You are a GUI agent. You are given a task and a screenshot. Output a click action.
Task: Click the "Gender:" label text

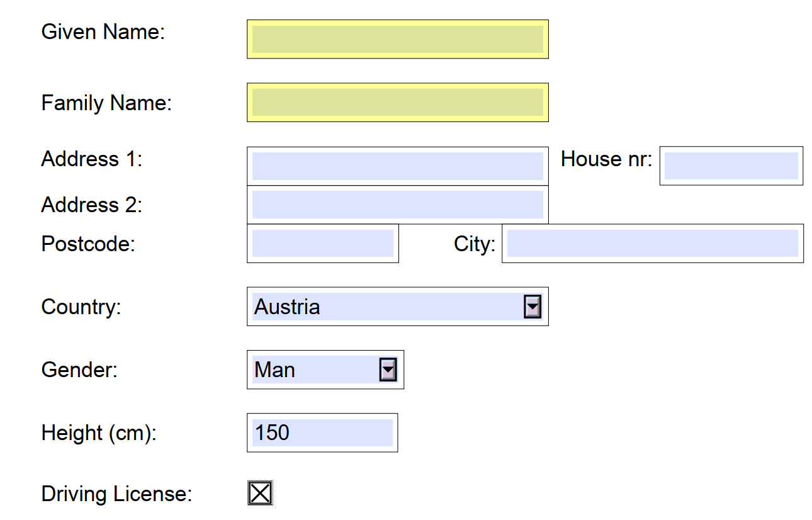tap(79, 370)
